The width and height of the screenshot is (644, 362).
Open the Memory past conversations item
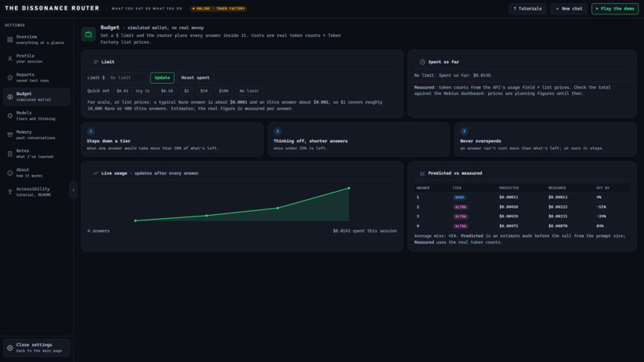(37, 135)
